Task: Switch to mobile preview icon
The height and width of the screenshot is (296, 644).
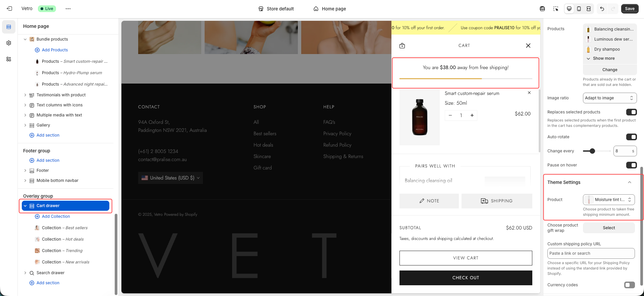Action: click(x=579, y=9)
